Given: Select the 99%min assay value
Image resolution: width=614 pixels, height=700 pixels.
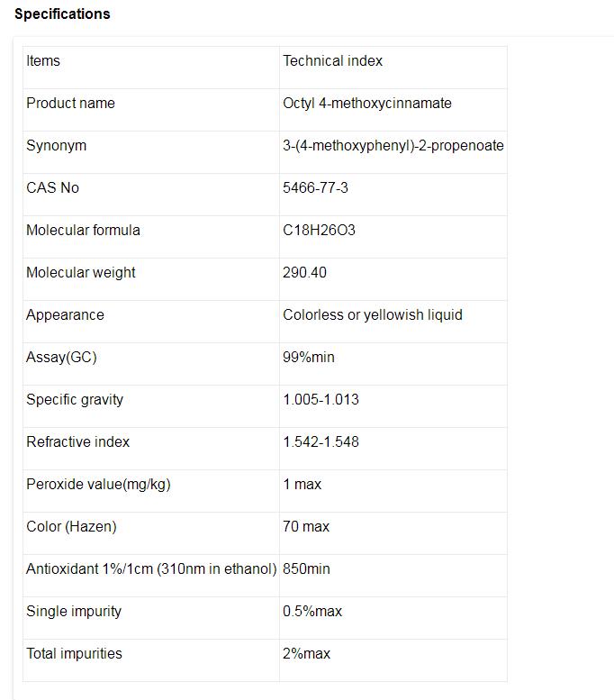Looking at the screenshot, I should [x=308, y=358].
